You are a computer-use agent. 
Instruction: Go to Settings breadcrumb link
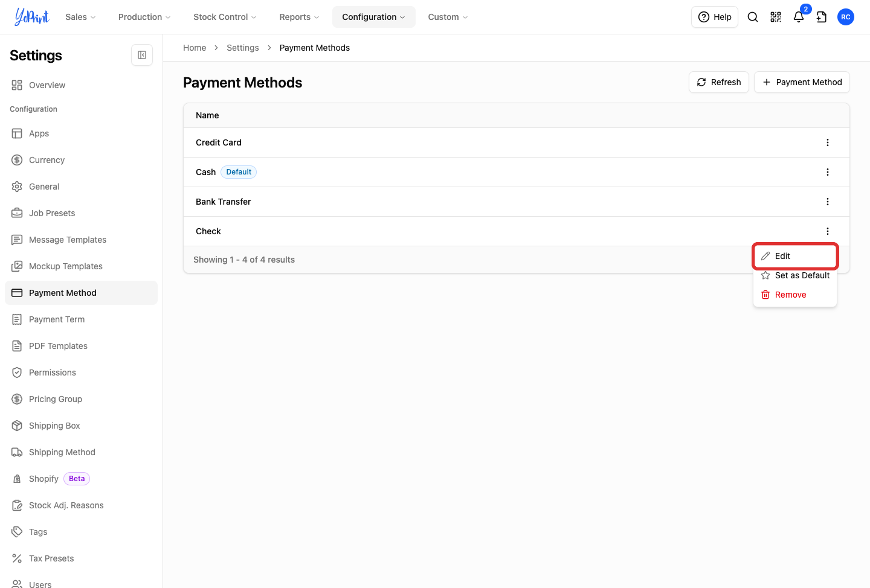pos(243,48)
